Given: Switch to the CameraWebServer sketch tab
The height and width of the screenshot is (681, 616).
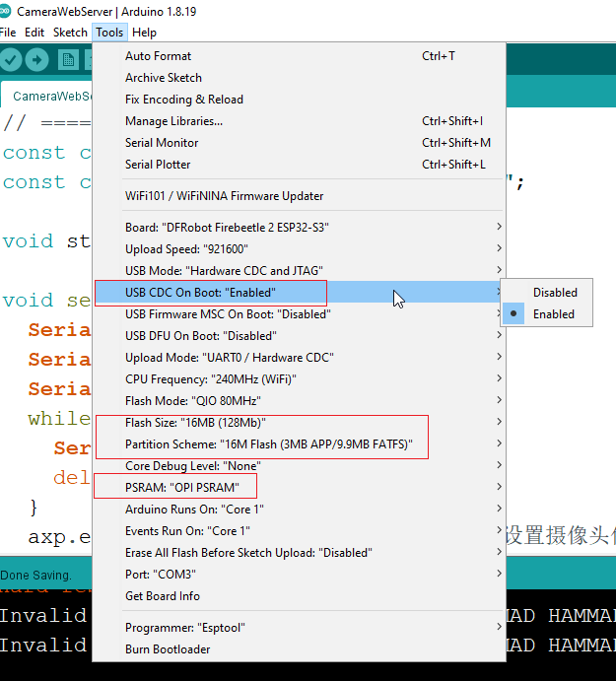Looking at the screenshot, I should 47,96.
